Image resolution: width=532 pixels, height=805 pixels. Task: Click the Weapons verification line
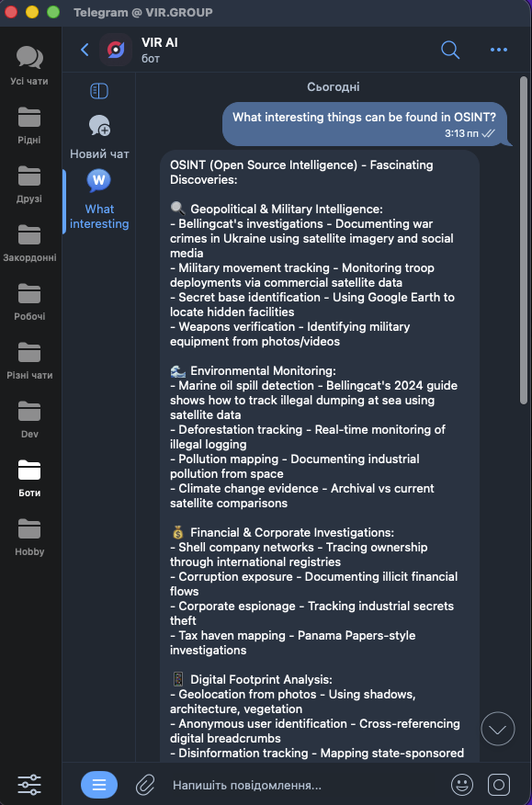(x=290, y=334)
